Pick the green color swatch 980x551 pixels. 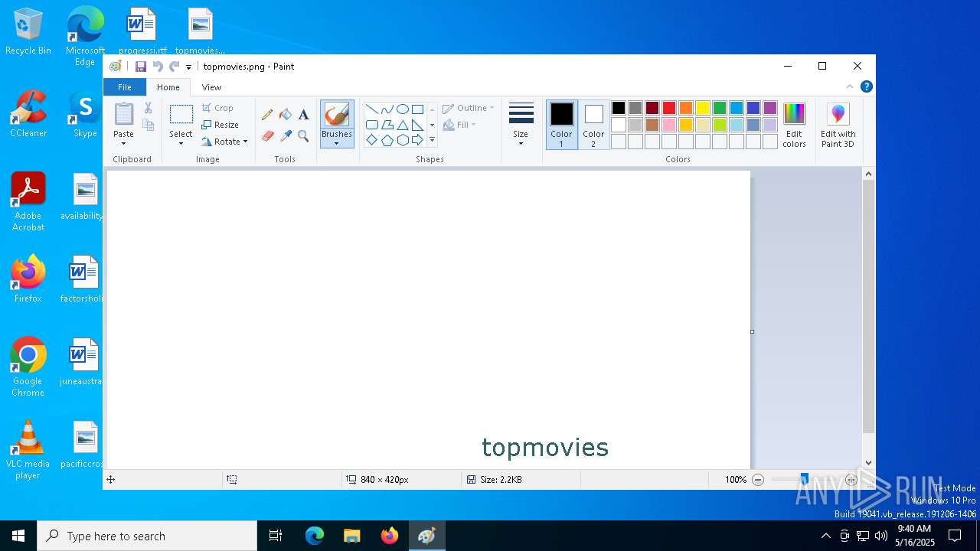pyautogui.click(x=720, y=108)
